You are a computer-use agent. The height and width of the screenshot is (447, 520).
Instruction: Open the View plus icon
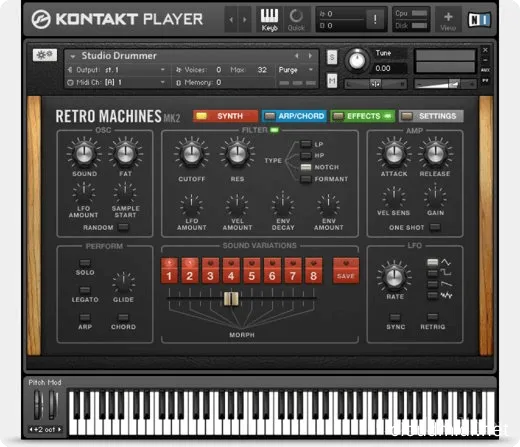[448, 20]
